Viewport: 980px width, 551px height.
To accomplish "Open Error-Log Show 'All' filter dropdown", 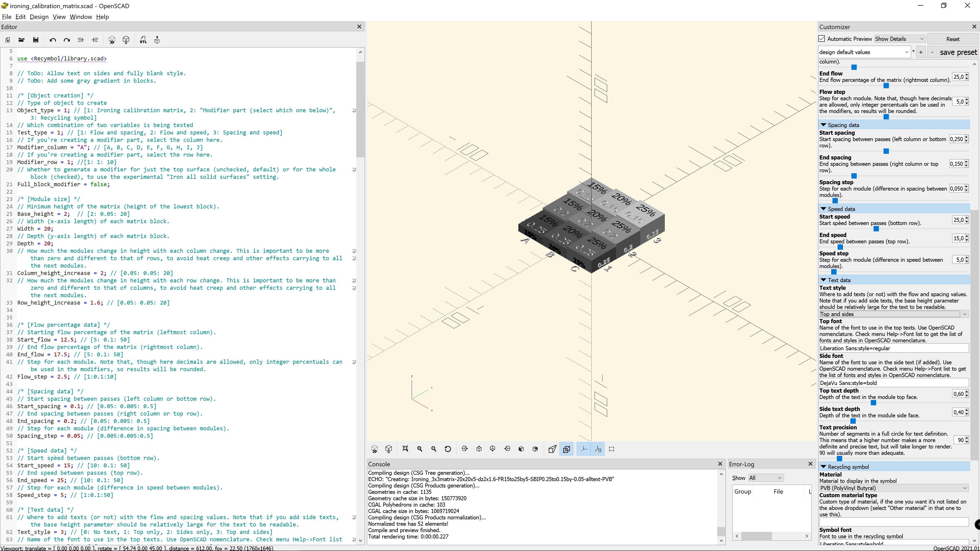I will 765,478.
